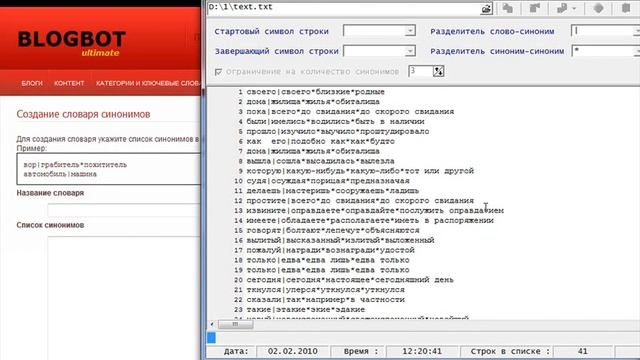Click the horizontal scrollbar thumb under the list

coord(236,324)
